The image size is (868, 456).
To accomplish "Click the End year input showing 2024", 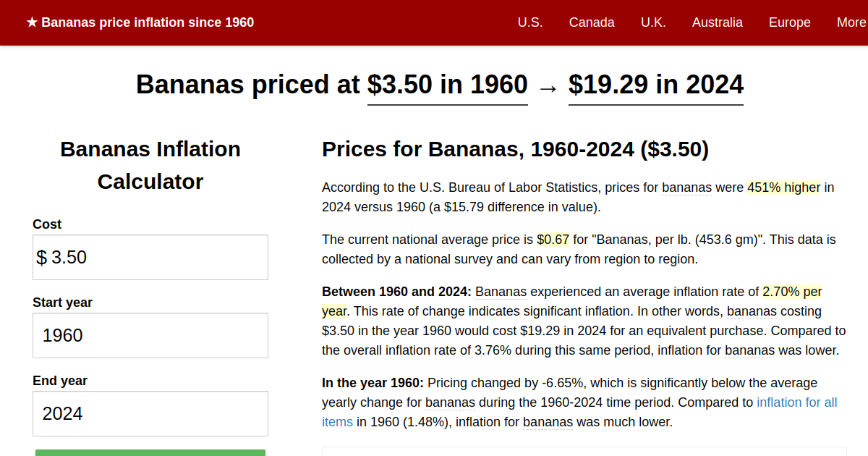I will point(150,413).
